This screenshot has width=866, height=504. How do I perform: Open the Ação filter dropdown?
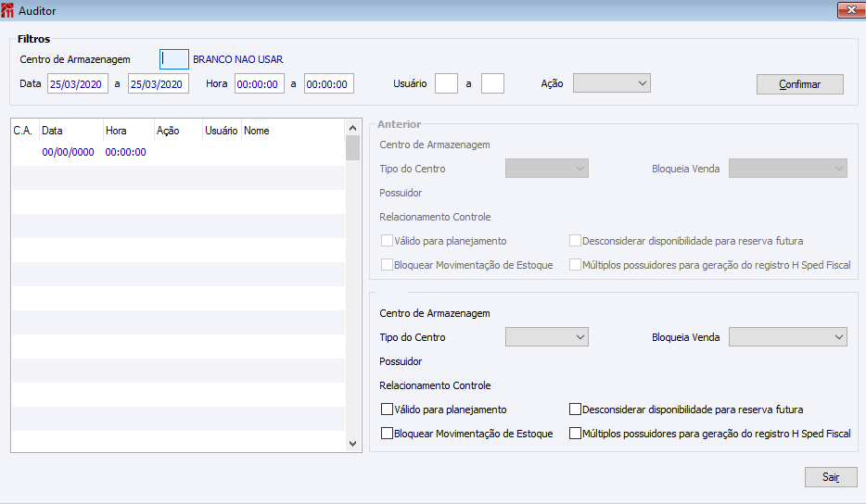click(x=611, y=83)
